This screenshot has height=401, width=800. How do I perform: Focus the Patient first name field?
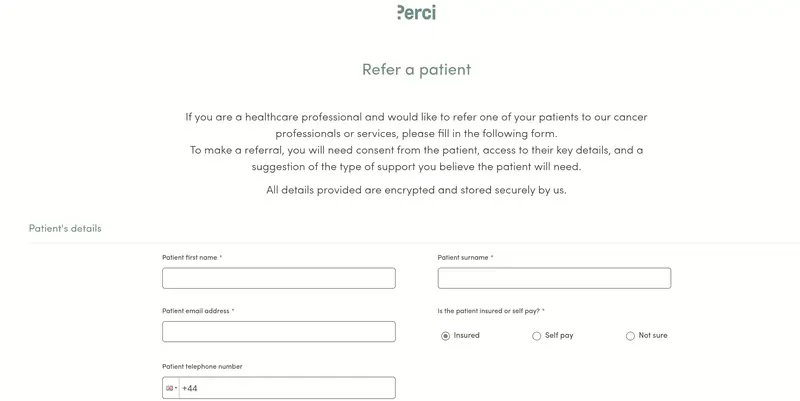[279, 278]
